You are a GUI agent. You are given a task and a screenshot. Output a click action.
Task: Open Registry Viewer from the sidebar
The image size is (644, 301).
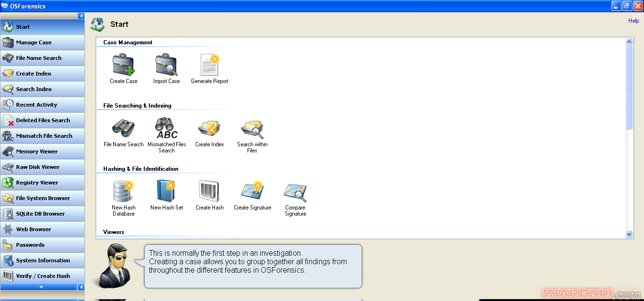click(x=42, y=183)
